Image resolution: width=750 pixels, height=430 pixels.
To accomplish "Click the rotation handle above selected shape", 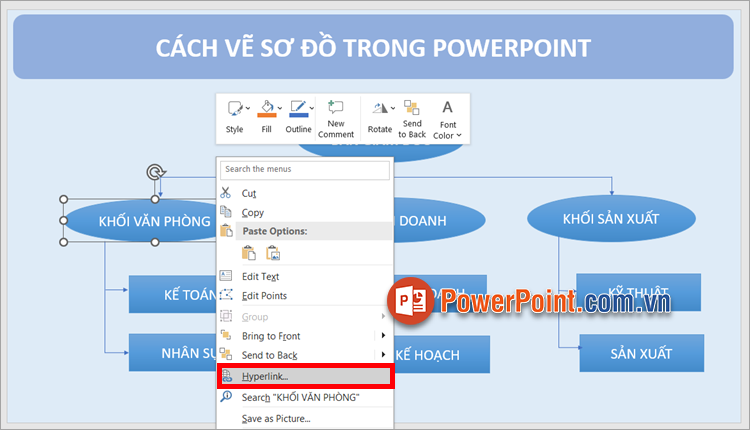I will [155, 172].
